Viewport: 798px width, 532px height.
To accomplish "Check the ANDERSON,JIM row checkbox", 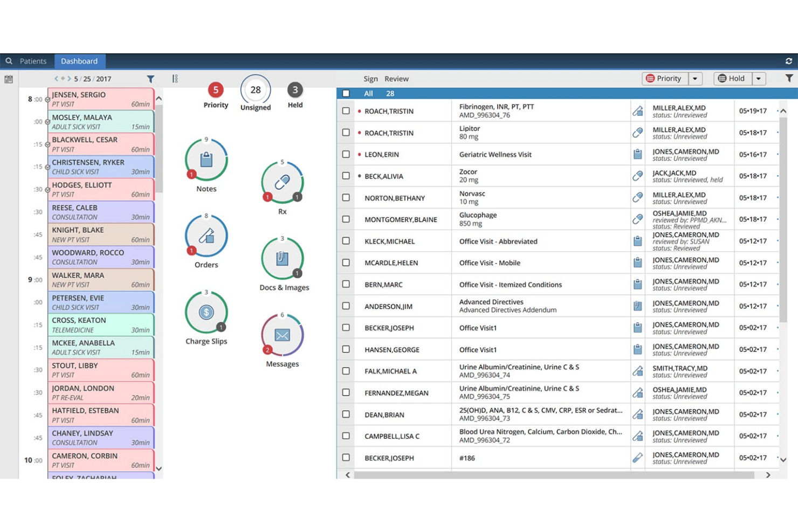I will (346, 306).
